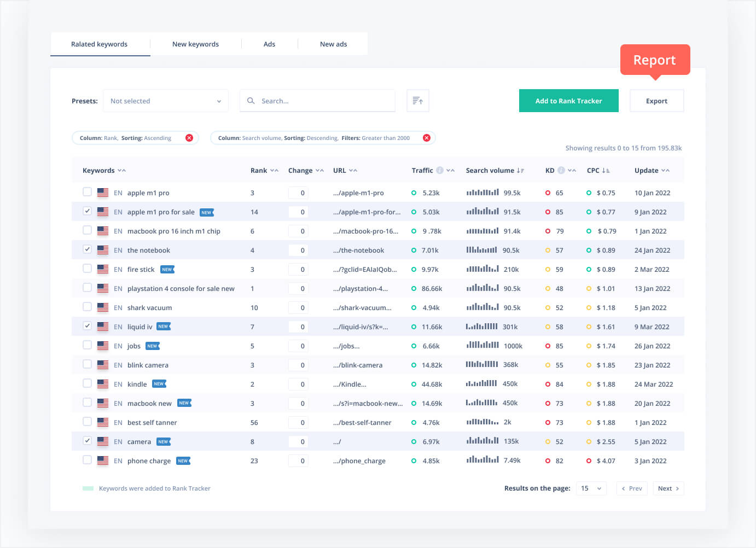Check the phone charge checkbox
Viewport: 756px width, 548px height.
[x=87, y=460]
